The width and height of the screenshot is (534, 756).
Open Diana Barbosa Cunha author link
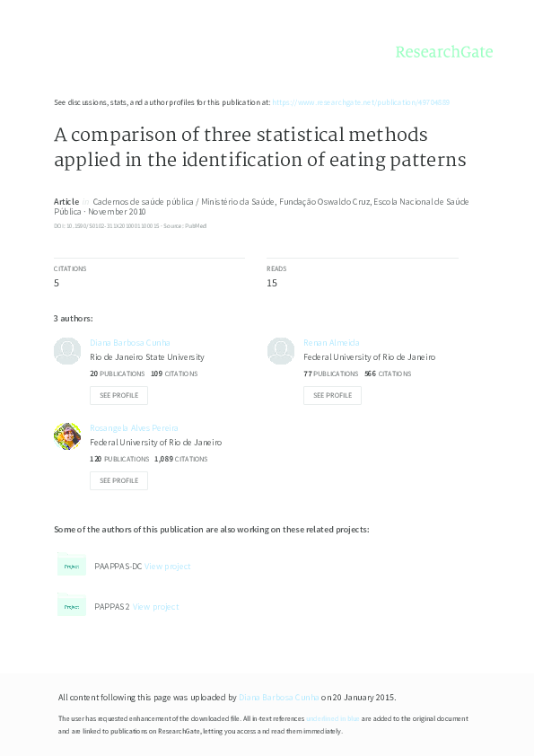[129, 342]
